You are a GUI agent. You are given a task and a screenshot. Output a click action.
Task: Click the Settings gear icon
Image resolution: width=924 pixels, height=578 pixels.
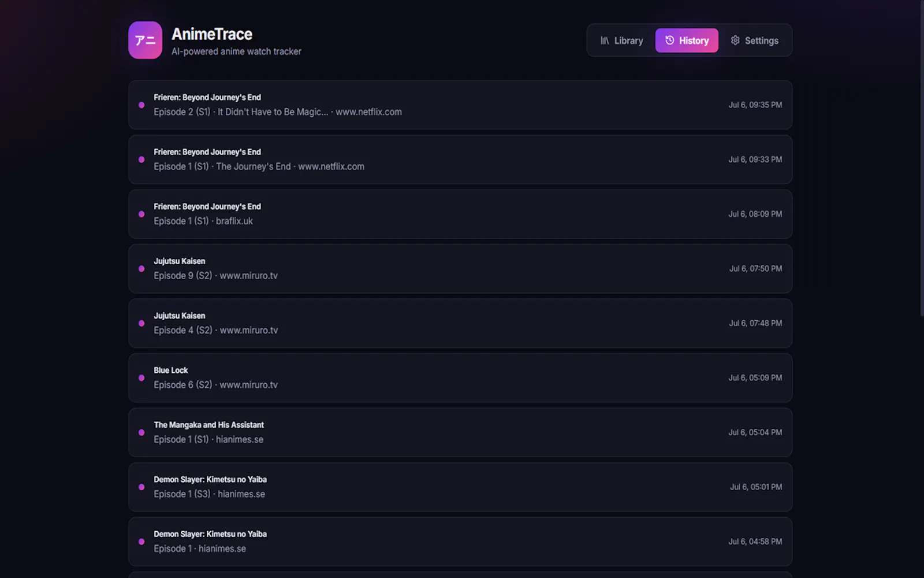coord(735,40)
